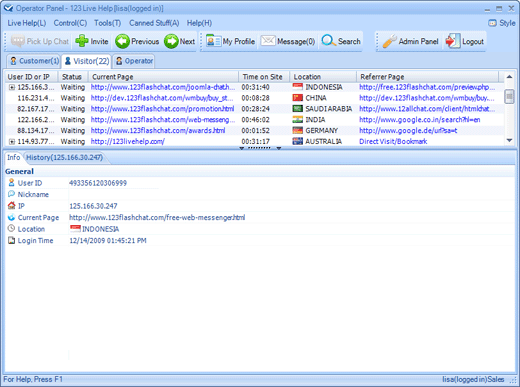This screenshot has height=387, width=520.
Task: Collapse panel with splitter left arrow
Action: pyautogui.click(x=242, y=148)
